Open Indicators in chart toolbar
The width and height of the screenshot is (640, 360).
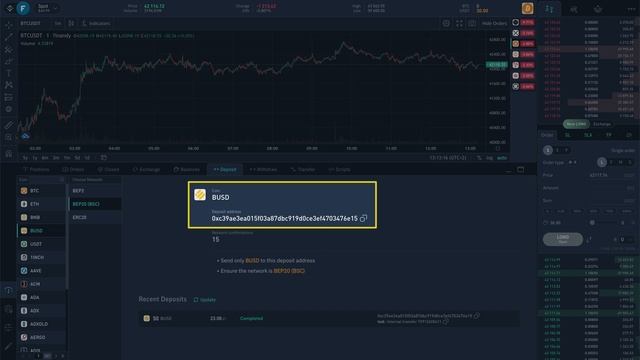point(96,23)
